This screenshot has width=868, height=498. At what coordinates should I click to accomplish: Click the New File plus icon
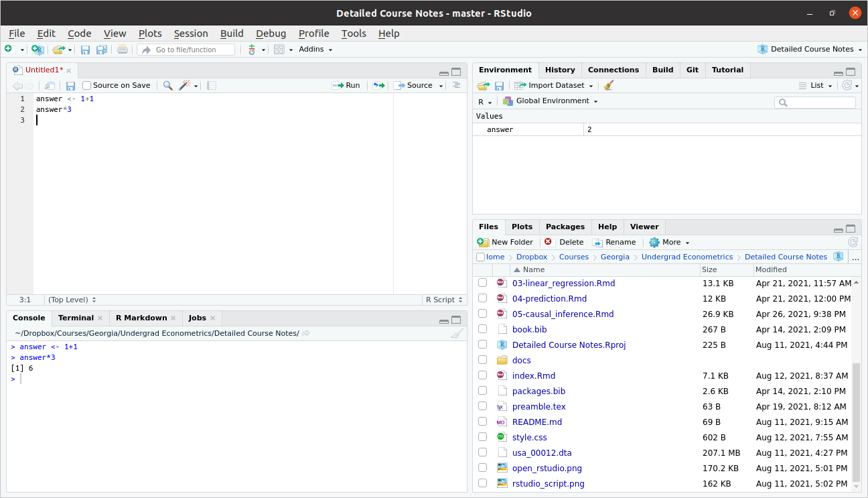[9, 49]
